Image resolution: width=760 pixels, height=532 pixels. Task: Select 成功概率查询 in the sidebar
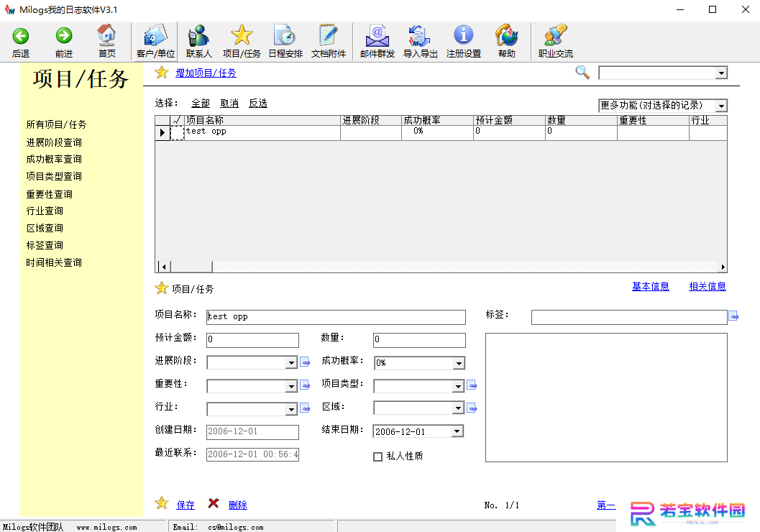click(x=54, y=159)
